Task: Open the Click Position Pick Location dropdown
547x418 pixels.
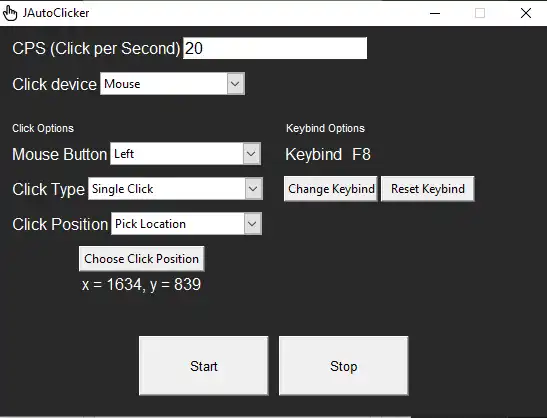Action: pyautogui.click(x=186, y=224)
